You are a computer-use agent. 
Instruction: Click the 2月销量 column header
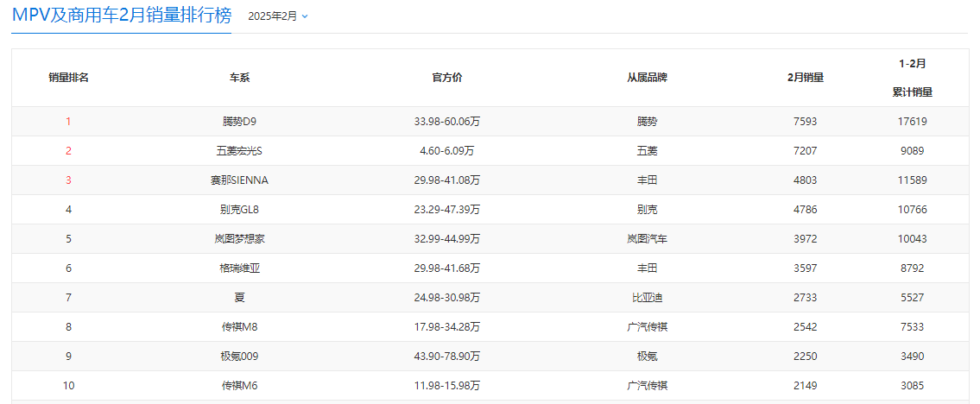point(805,78)
